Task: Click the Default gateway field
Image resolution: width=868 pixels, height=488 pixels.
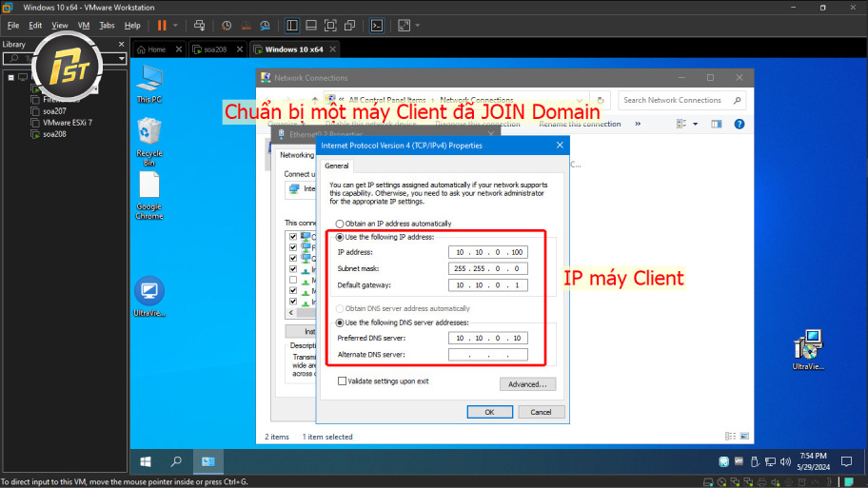Action: [x=487, y=285]
